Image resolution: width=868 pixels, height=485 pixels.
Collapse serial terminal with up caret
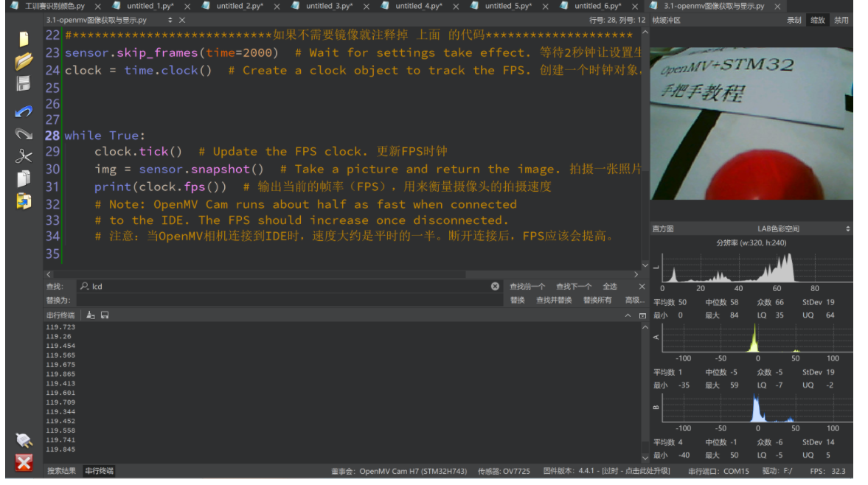click(x=628, y=315)
